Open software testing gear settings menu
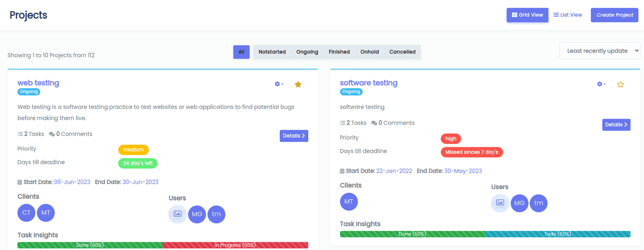Screen dimensions: 644x250 tap(601, 84)
